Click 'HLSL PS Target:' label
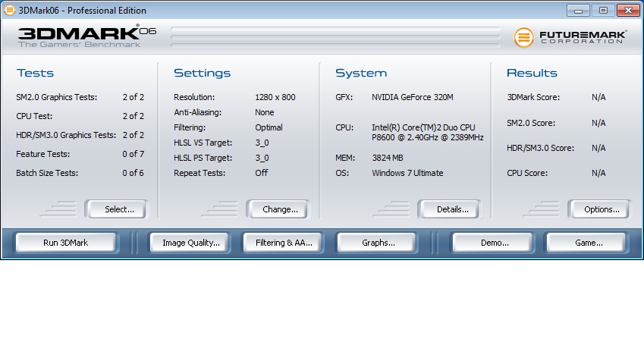 coord(203,158)
